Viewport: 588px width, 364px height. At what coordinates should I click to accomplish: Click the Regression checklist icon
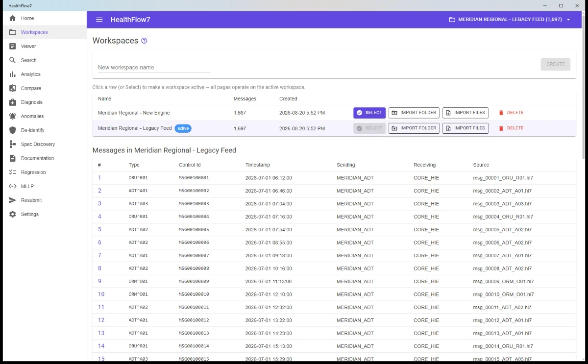pyautogui.click(x=13, y=172)
